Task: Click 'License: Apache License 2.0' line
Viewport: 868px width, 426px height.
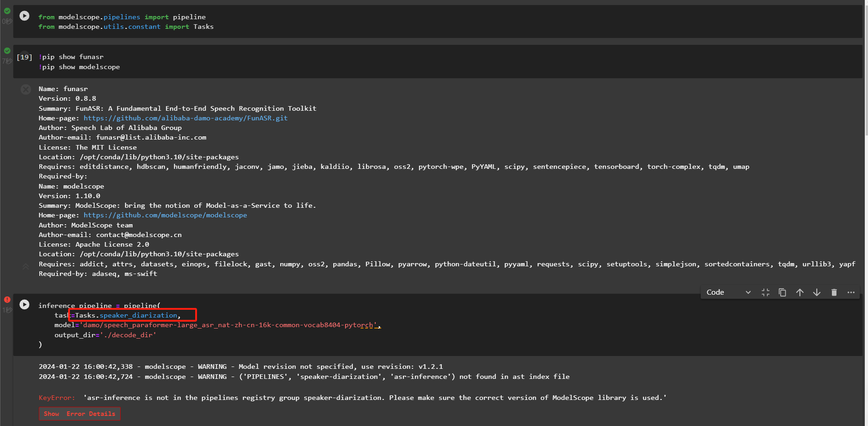Action: (x=94, y=244)
